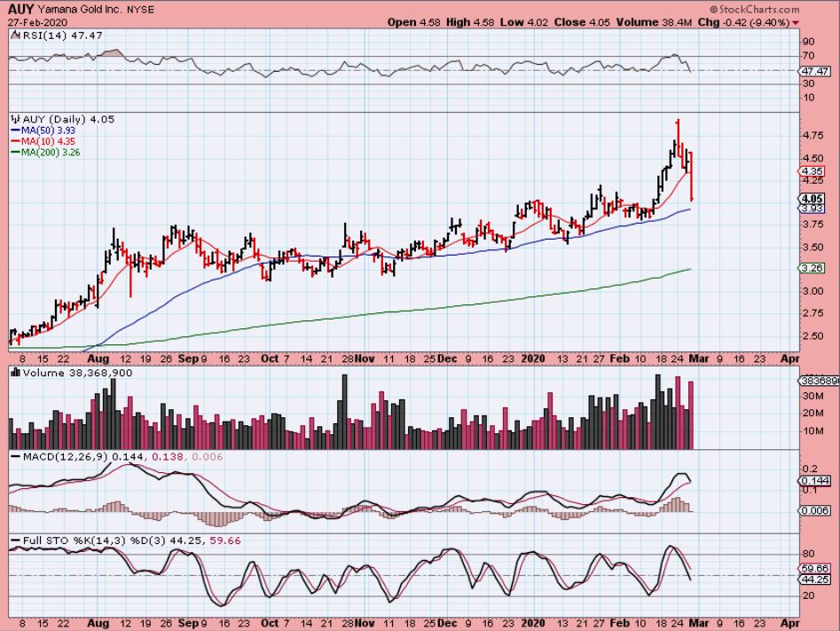Open the StockCharts.com watermark link

(754, 9)
